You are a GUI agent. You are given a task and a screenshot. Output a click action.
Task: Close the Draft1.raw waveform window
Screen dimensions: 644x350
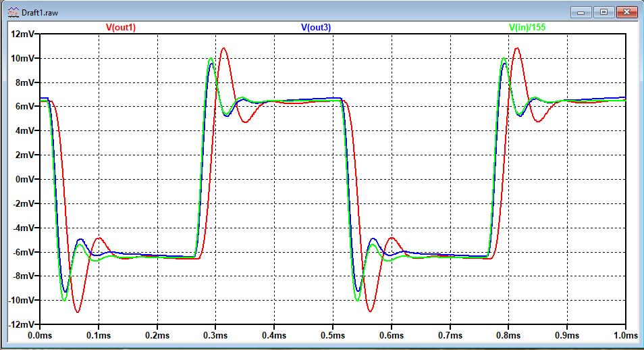tap(626, 12)
